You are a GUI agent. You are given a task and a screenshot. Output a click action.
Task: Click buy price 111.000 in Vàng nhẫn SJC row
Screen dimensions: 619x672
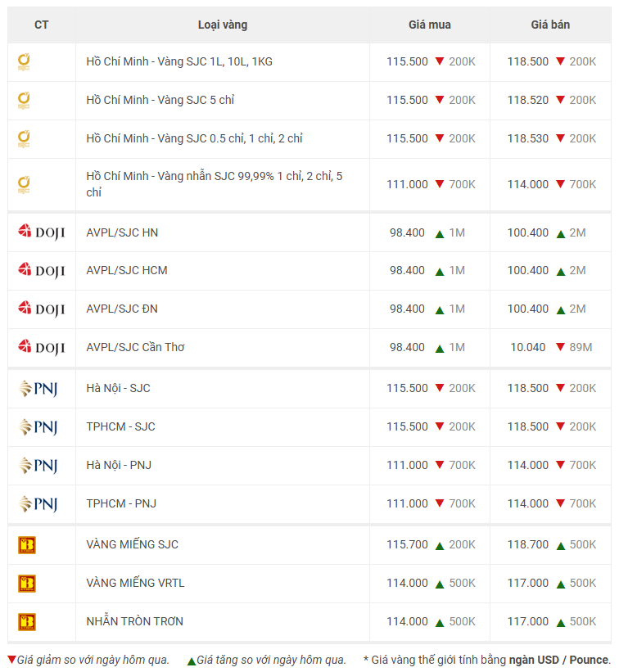point(407,184)
